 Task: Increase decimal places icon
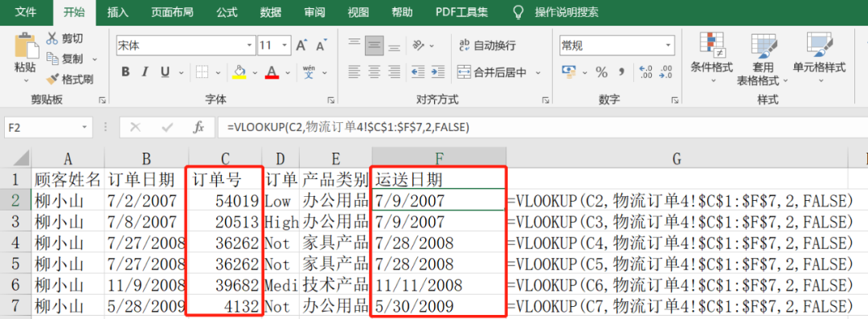tap(645, 72)
